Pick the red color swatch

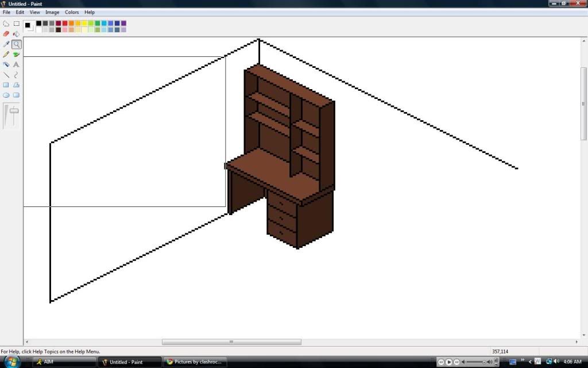point(65,24)
